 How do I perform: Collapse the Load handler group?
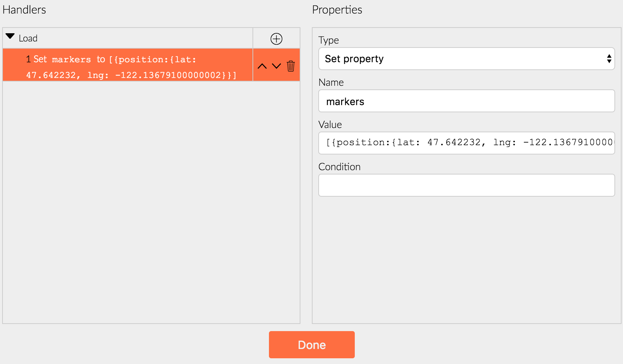(x=10, y=36)
